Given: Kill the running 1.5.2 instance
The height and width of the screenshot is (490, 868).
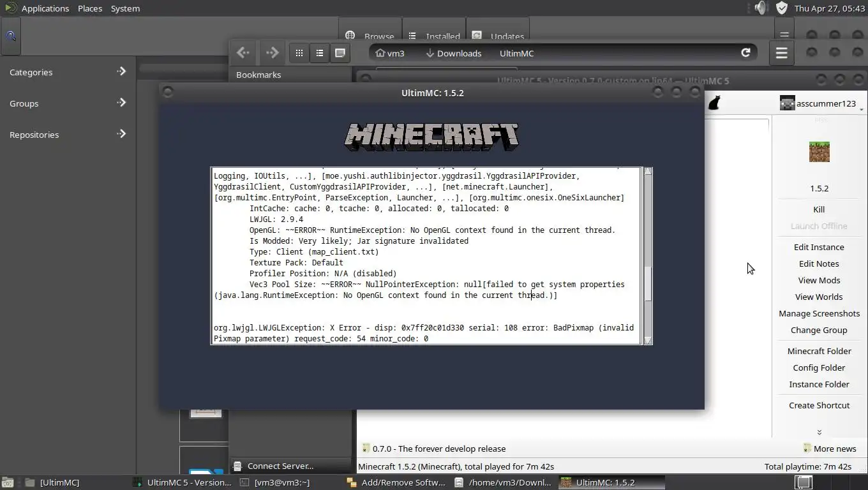Looking at the screenshot, I should (x=819, y=209).
